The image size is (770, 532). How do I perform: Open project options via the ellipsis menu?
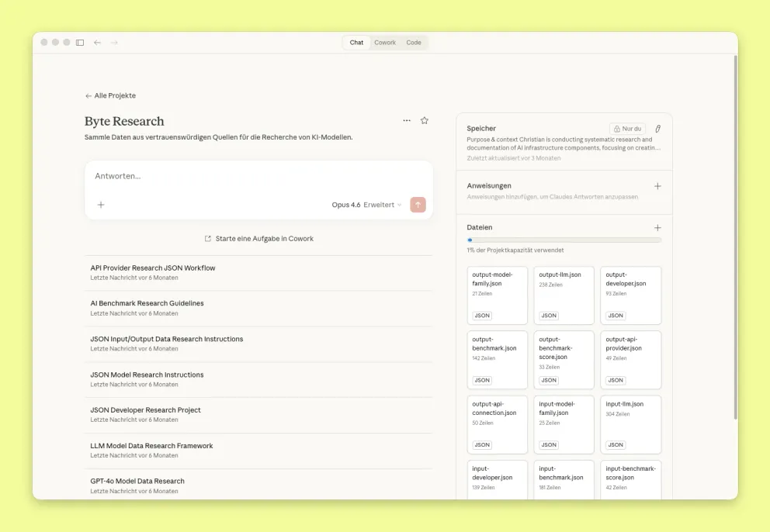[407, 120]
